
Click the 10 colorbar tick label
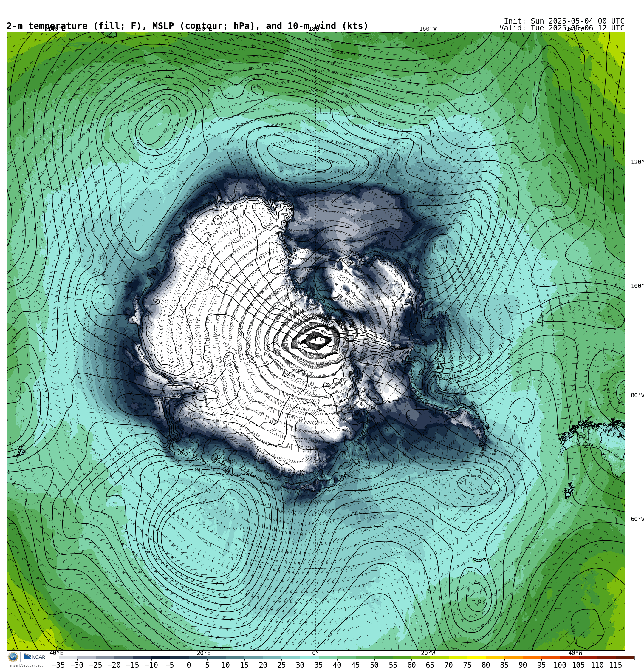pyautogui.click(x=226, y=665)
